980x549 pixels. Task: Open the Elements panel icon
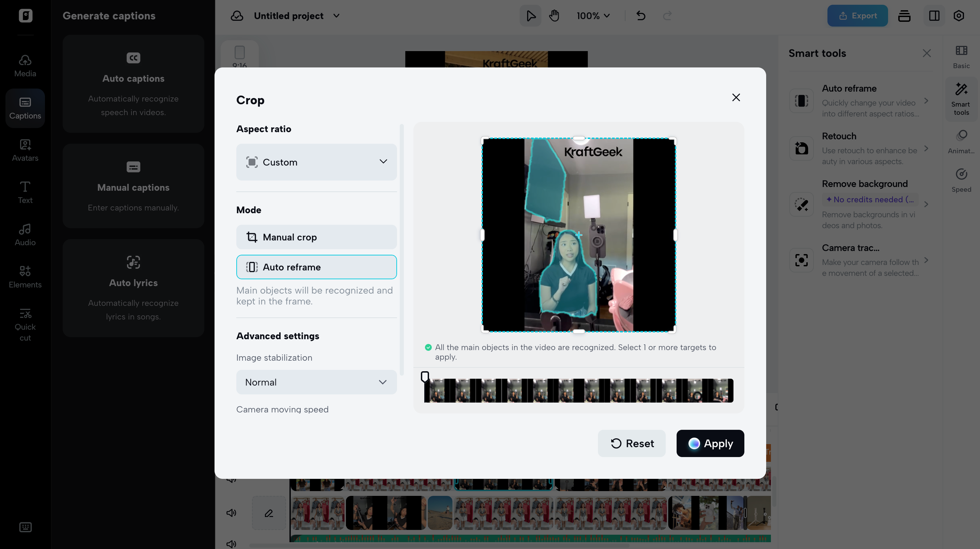[x=25, y=277]
